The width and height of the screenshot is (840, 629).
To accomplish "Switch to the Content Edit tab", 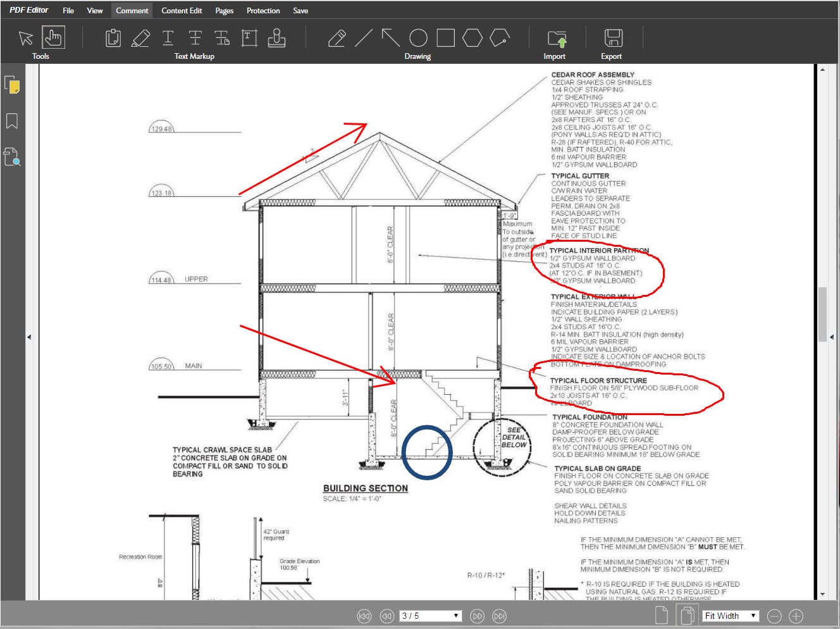I will pyautogui.click(x=182, y=10).
